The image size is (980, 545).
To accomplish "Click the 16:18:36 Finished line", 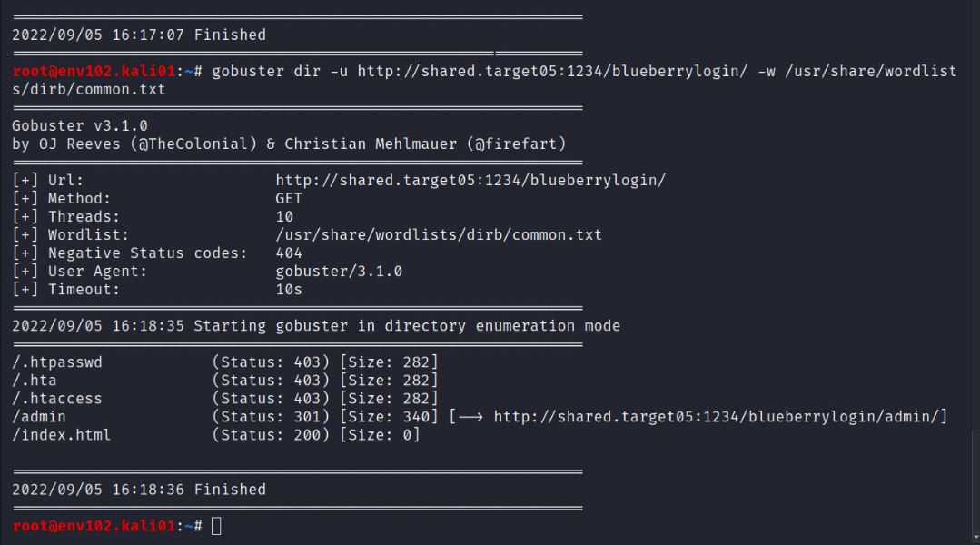I will coord(139,490).
